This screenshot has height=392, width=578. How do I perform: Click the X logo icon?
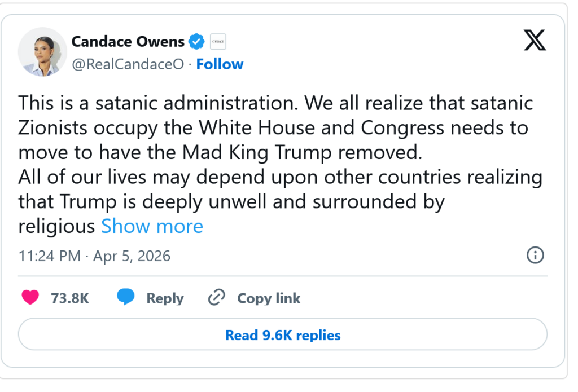coord(535,41)
